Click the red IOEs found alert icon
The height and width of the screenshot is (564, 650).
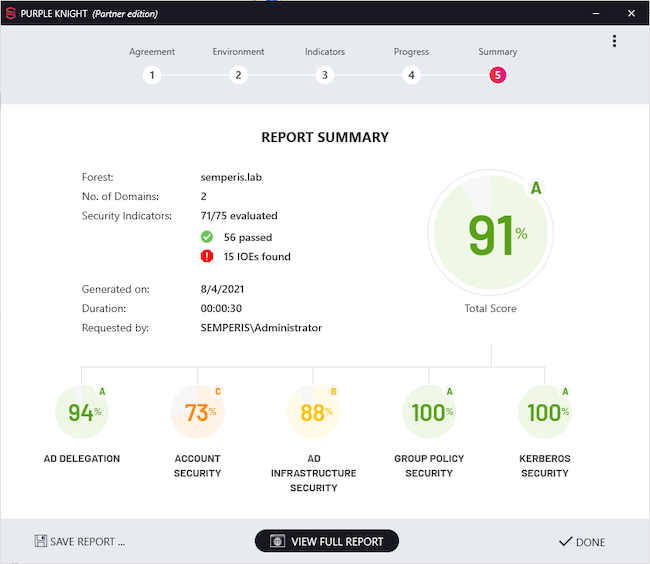(x=207, y=256)
